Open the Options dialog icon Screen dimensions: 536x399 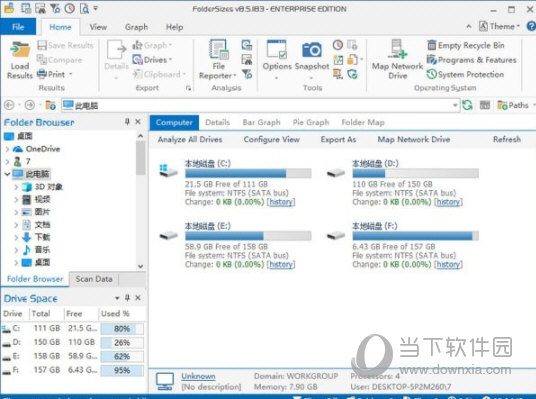coord(277,50)
